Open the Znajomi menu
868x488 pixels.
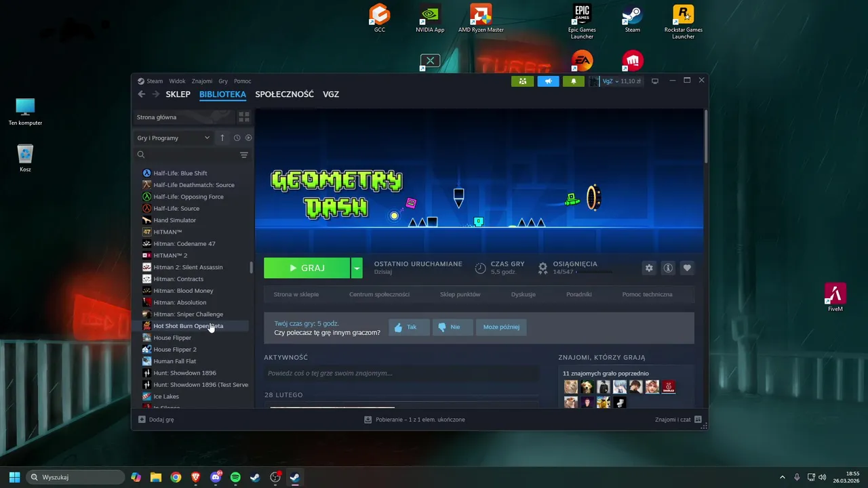pos(202,81)
